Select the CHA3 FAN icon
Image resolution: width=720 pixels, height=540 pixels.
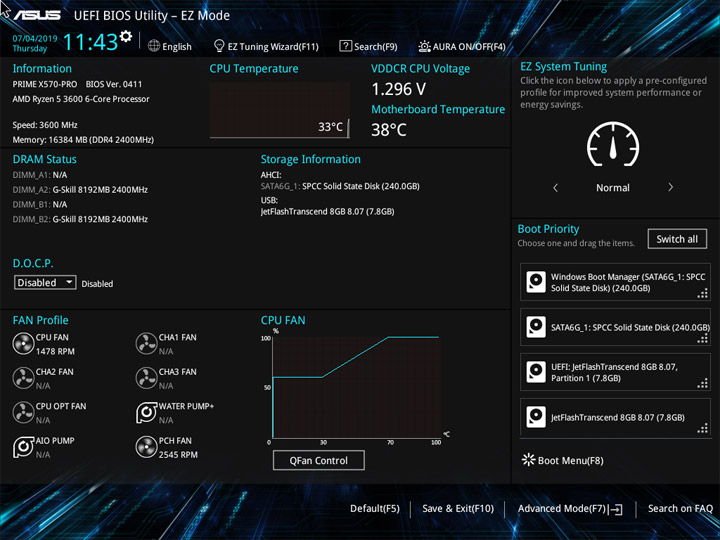pyautogui.click(x=146, y=378)
